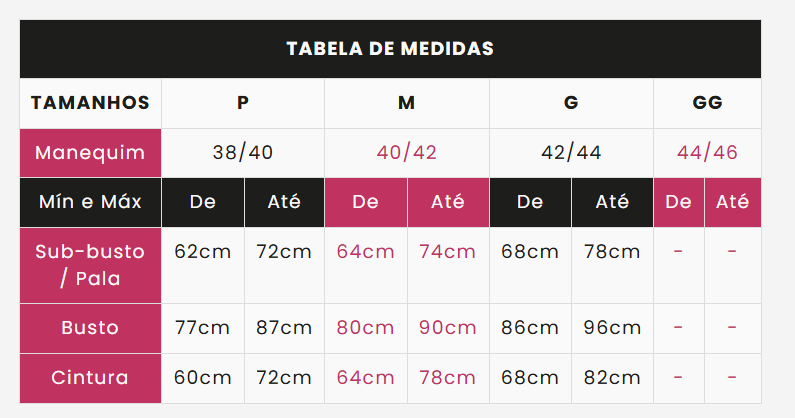This screenshot has width=795, height=418.
Task: Click the 42/44 manequim cell
Action: pyautogui.click(x=571, y=153)
